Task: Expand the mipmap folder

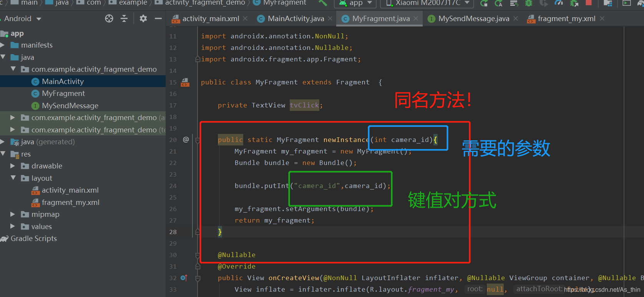Action: (13, 214)
